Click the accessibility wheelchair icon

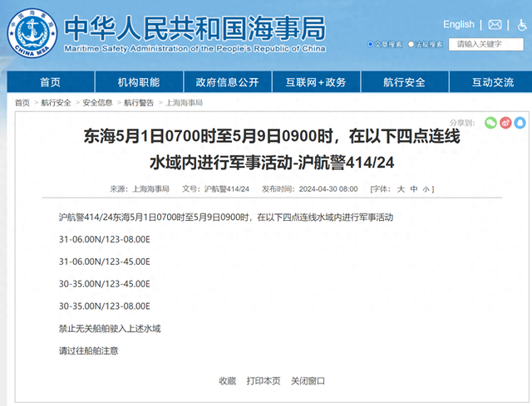pos(522,25)
